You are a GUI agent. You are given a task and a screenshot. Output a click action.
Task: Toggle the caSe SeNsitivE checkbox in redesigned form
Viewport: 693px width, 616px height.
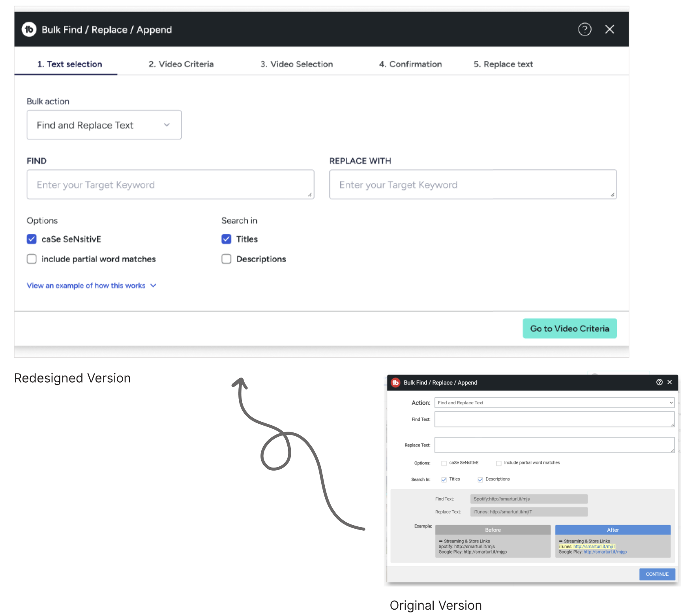[32, 239]
